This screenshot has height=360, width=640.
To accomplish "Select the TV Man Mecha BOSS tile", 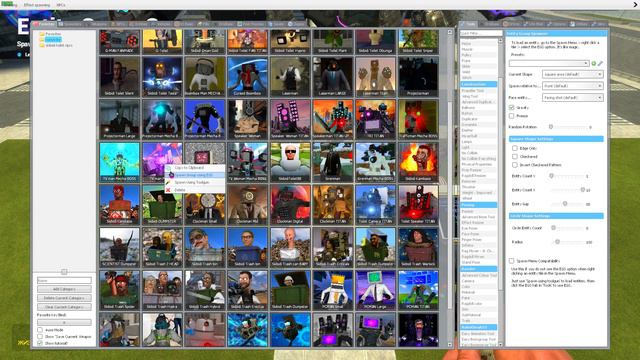I will pyautogui.click(x=119, y=162).
